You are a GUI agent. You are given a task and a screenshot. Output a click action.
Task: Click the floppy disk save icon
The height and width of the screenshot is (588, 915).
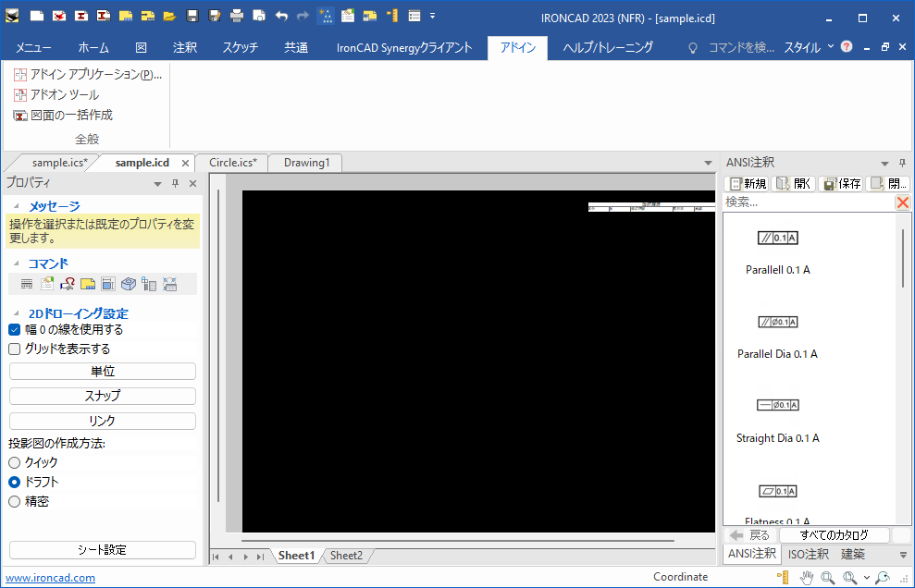coord(192,16)
